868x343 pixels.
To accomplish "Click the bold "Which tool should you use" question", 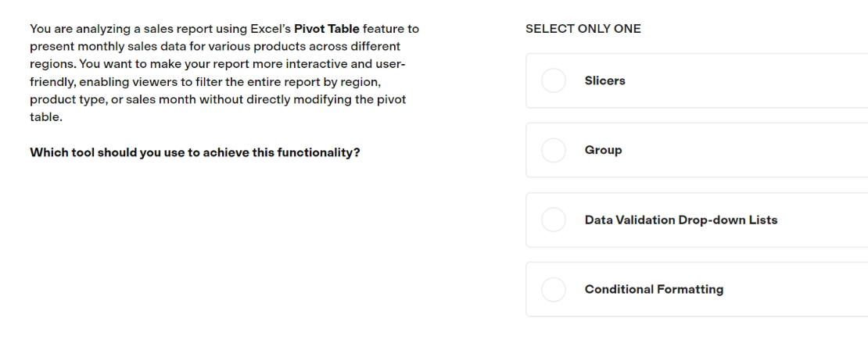I will [x=195, y=152].
